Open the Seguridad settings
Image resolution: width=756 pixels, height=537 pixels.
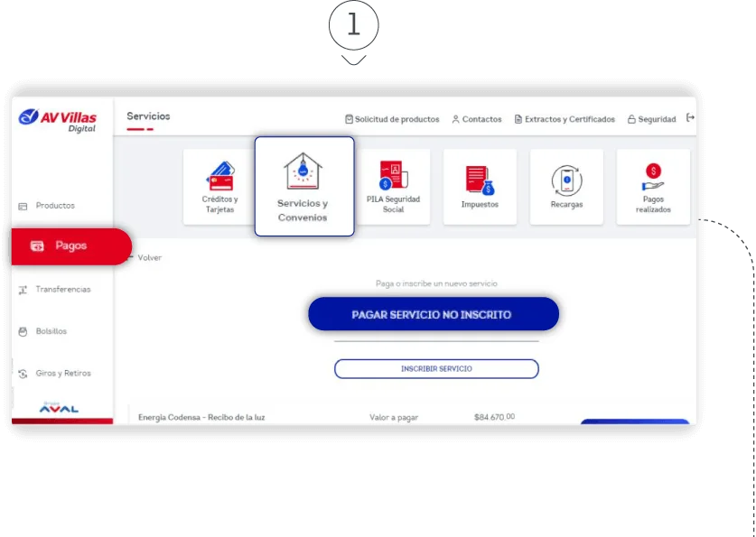pos(651,118)
